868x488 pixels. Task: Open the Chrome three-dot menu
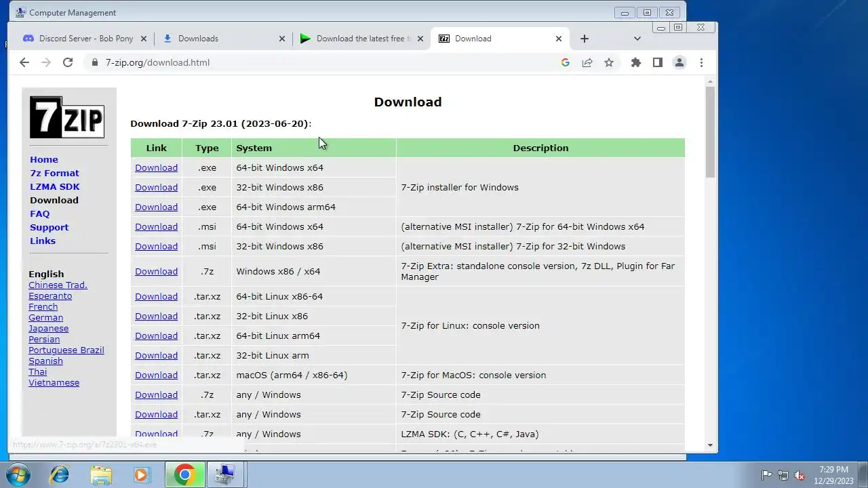701,62
